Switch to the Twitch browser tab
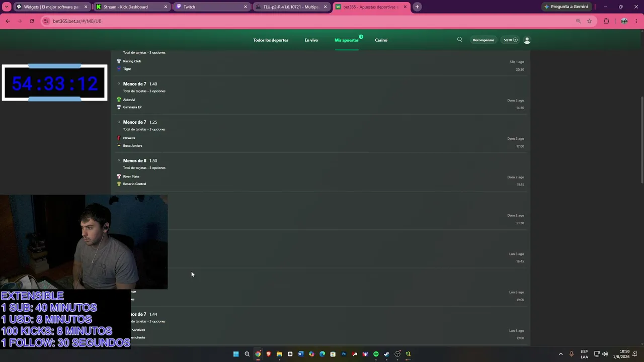Screen dimensions: 644x362 211,7
